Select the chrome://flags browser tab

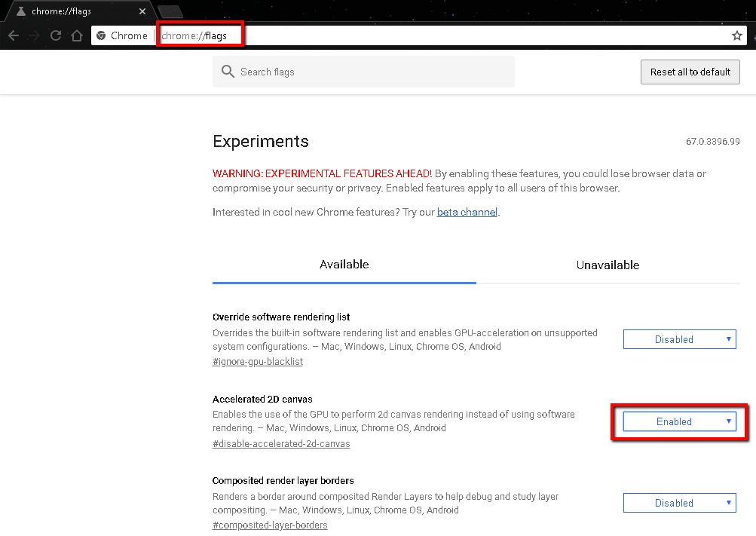pos(75,11)
